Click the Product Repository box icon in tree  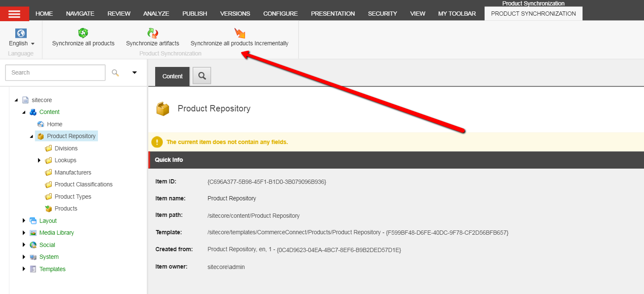41,136
